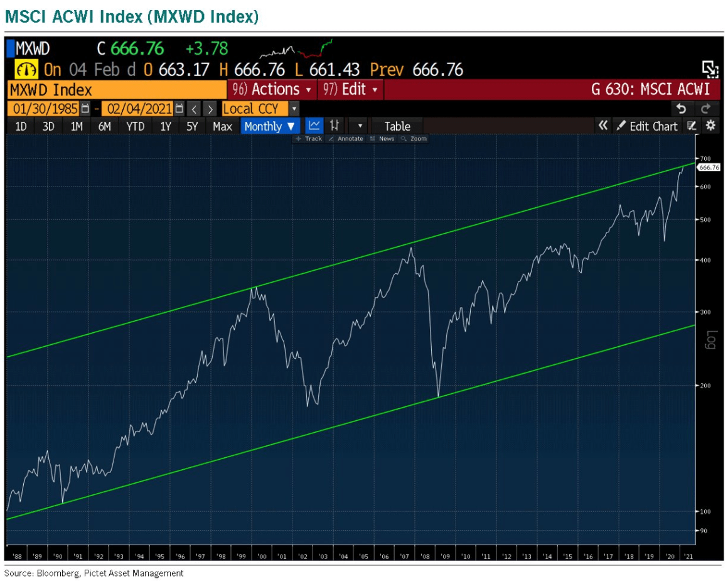The width and height of the screenshot is (728, 581).
Task: Select the line chart type icon
Action: pos(314,126)
